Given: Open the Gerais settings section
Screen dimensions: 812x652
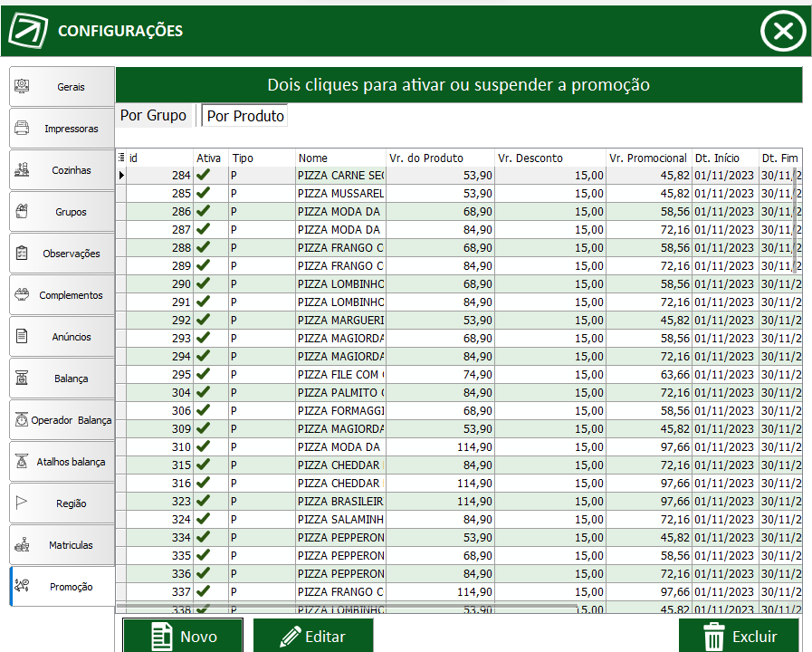Looking at the screenshot, I should pos(62,87).
